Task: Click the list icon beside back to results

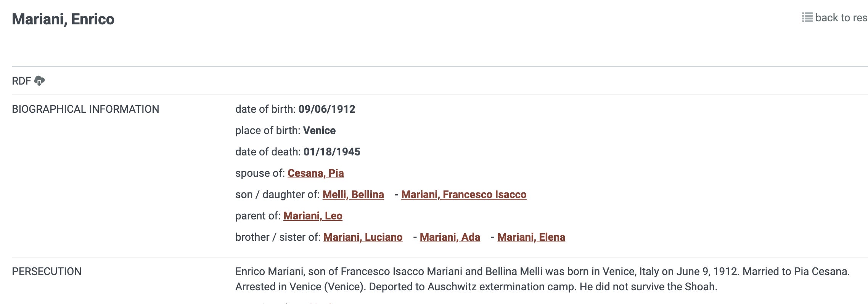Action: pyautogui.click(x=807, y=18)
